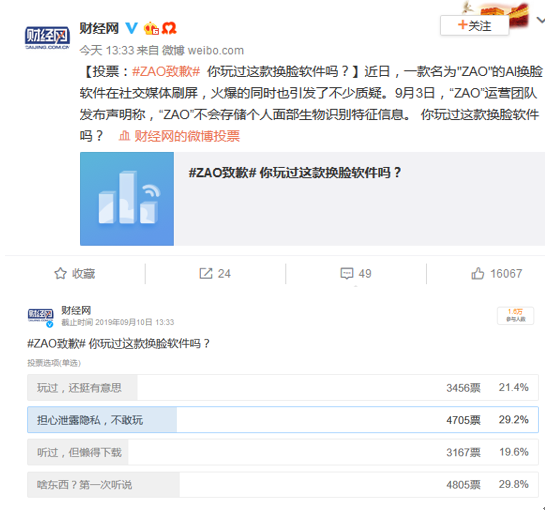Open the 财经网 profile avatar logo

[47, 37]
